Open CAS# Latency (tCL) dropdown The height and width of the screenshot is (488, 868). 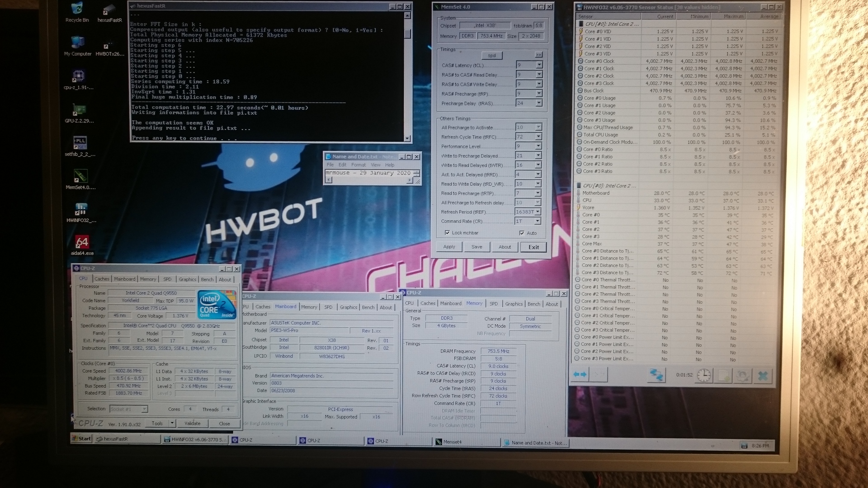(539, 65)
